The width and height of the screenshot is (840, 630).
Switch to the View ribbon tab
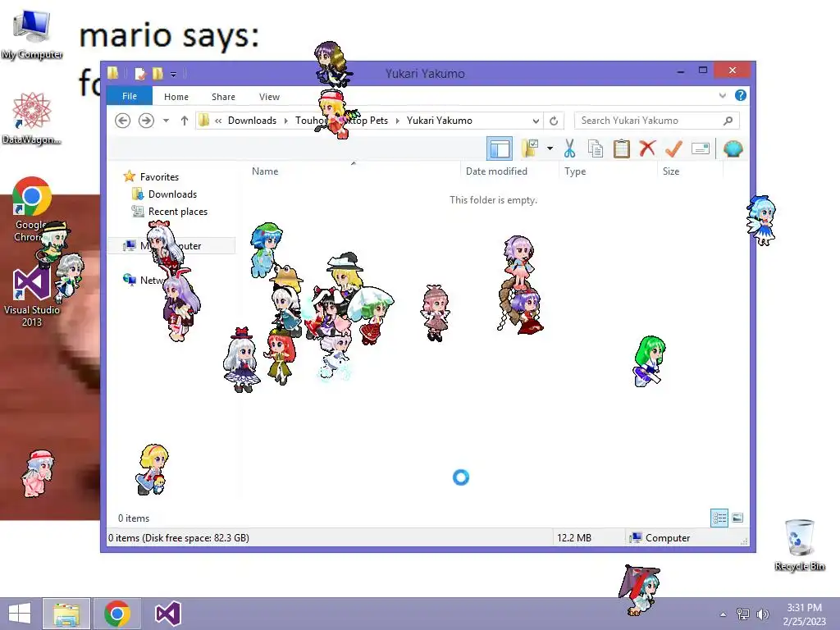coord(269,97)
